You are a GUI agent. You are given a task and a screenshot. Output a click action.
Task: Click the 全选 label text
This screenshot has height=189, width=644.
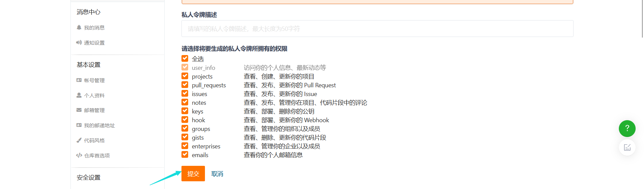(x=198, y=59)
